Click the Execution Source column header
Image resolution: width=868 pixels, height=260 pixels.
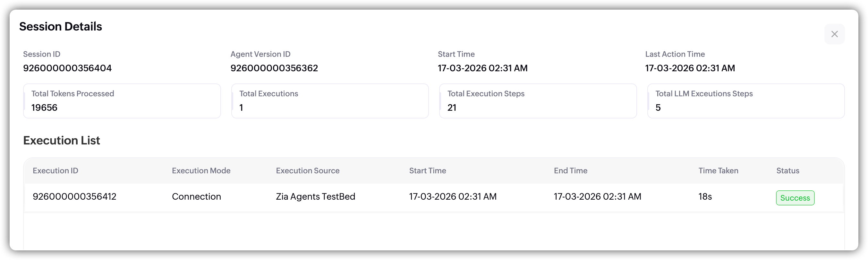click(x=308, y=171)
